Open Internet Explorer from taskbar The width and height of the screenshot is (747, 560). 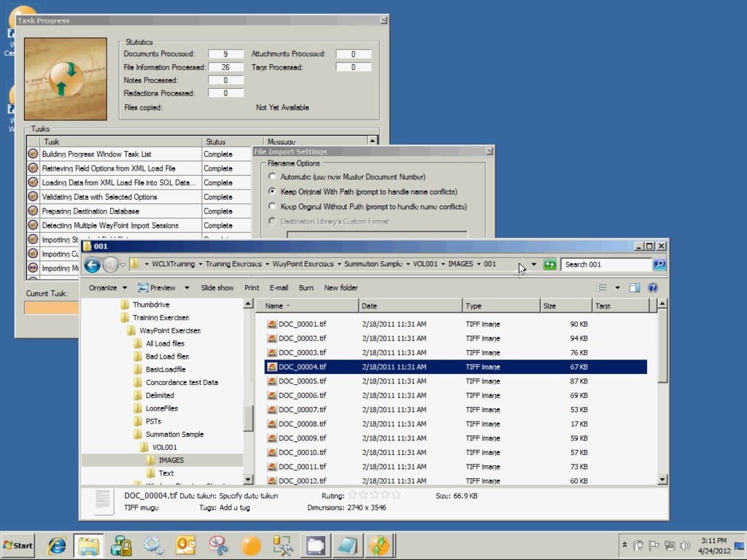pos(56,545)
